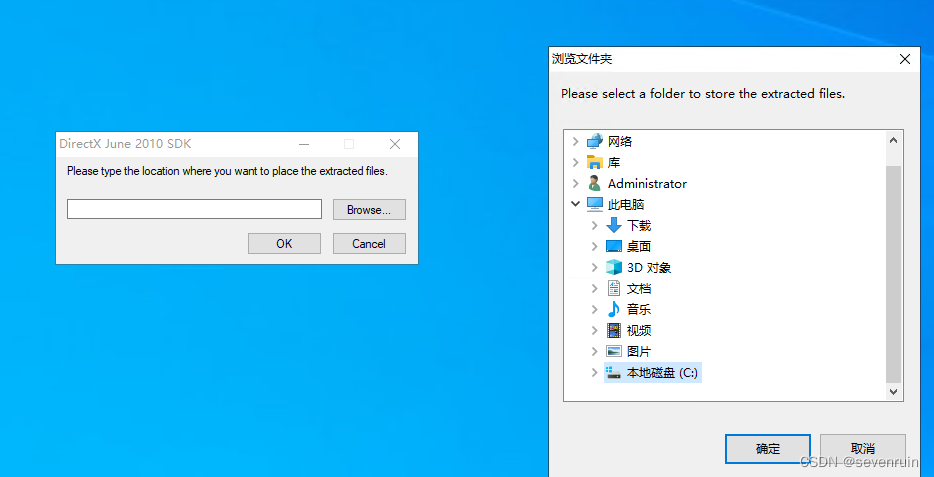Expand the 文档 folder node

click(x=594, y=288)
